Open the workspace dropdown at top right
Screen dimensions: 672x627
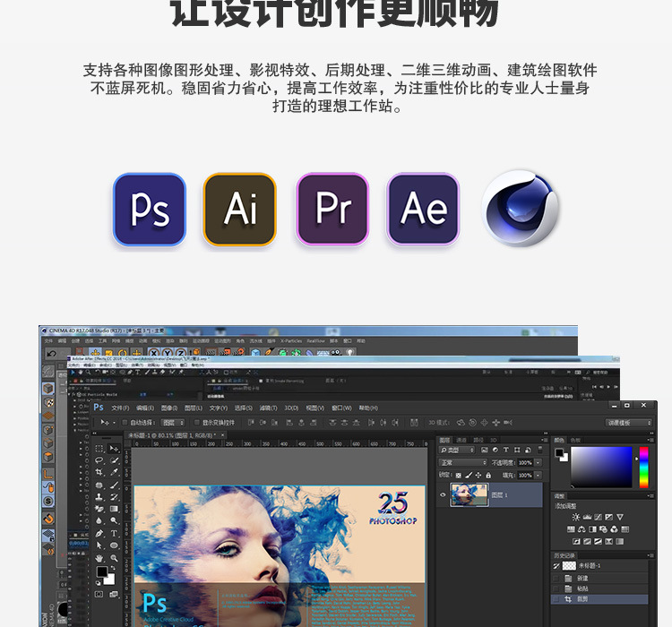pos(629,423)
